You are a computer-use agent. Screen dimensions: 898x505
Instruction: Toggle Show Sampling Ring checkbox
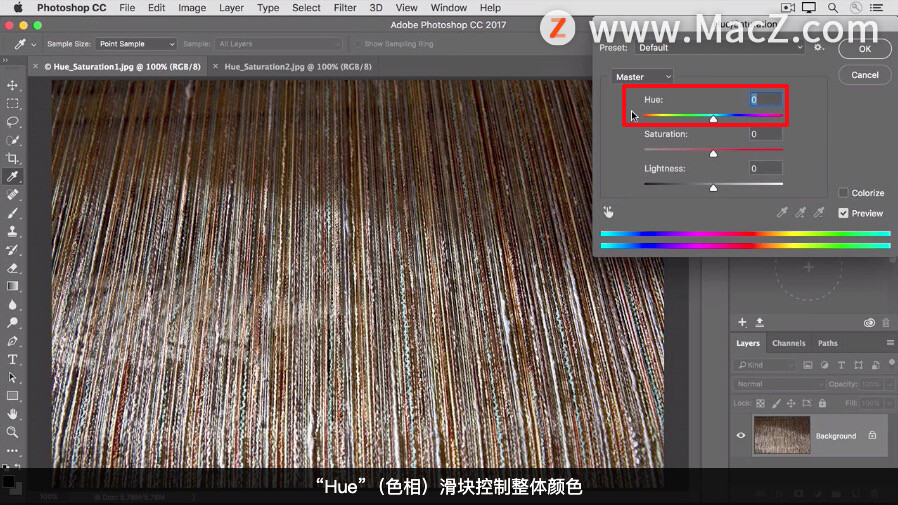pos(359,44)
